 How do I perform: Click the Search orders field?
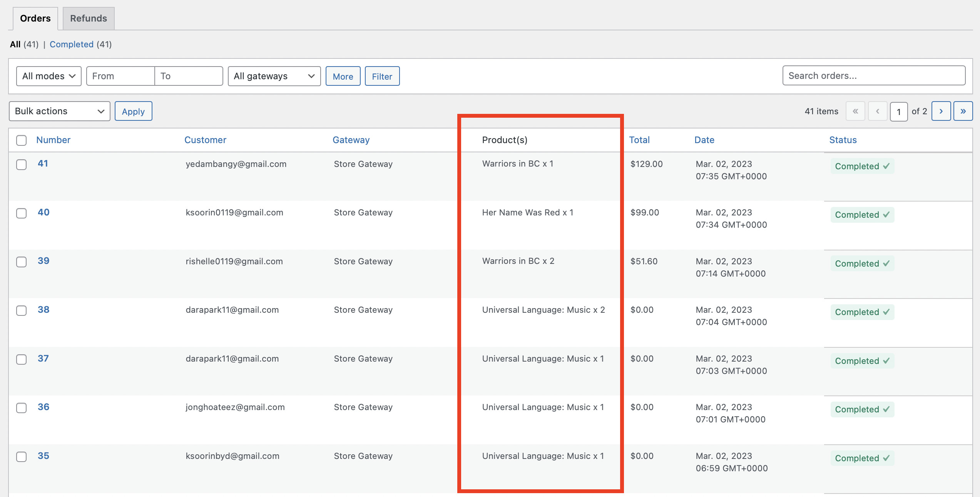pyautogui.click(x=874, y=75)
